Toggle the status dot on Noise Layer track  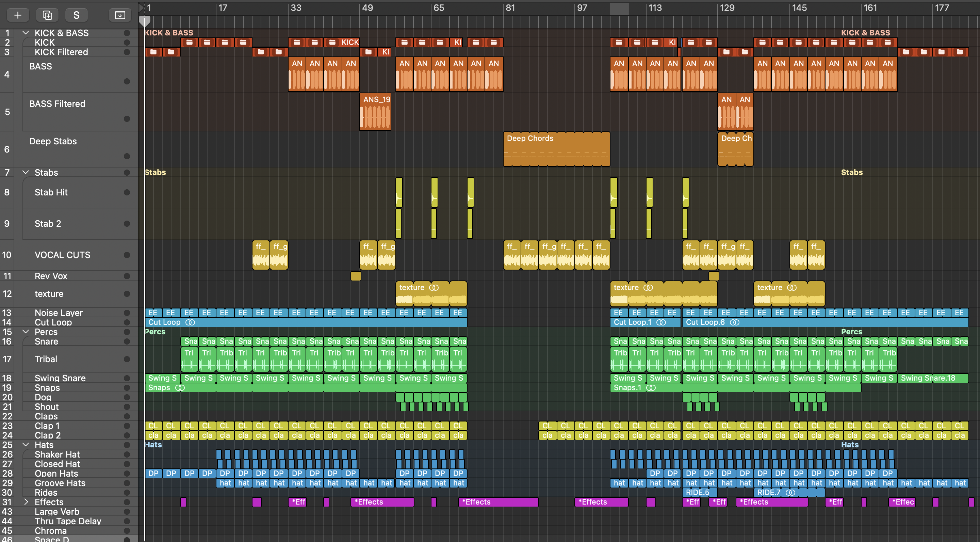(x=127, y=313)
